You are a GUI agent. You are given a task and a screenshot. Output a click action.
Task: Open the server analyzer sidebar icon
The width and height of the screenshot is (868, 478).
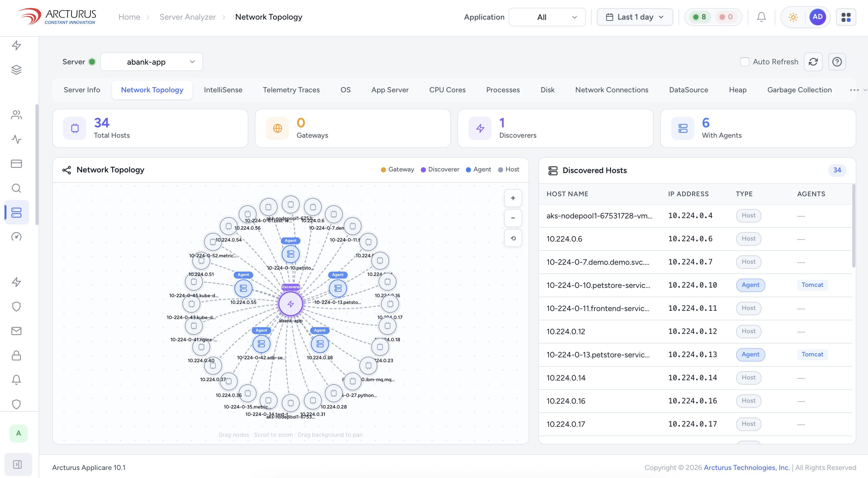point(16,213)
